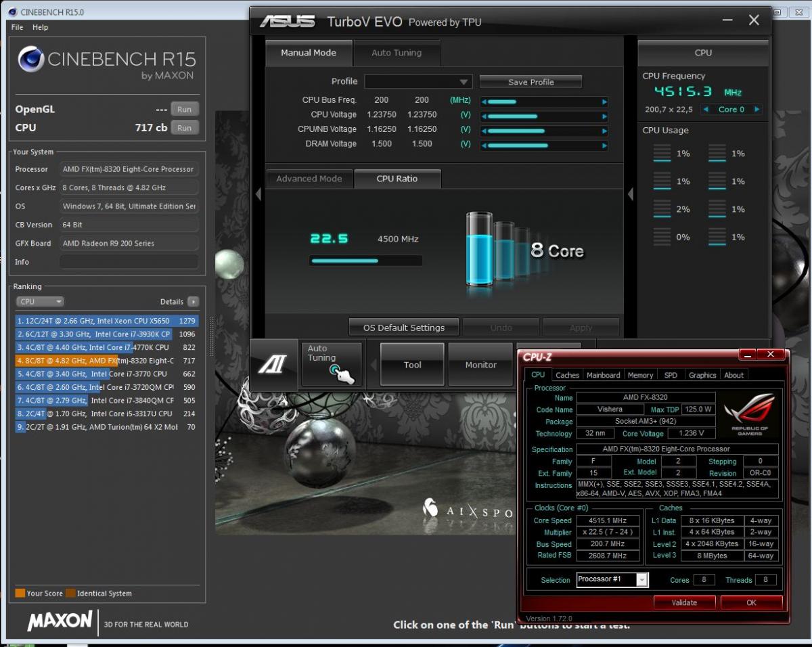Switch to the Manual Mode tab
The width and height of the screenshot is (812, 647).
tap(309, 53)
